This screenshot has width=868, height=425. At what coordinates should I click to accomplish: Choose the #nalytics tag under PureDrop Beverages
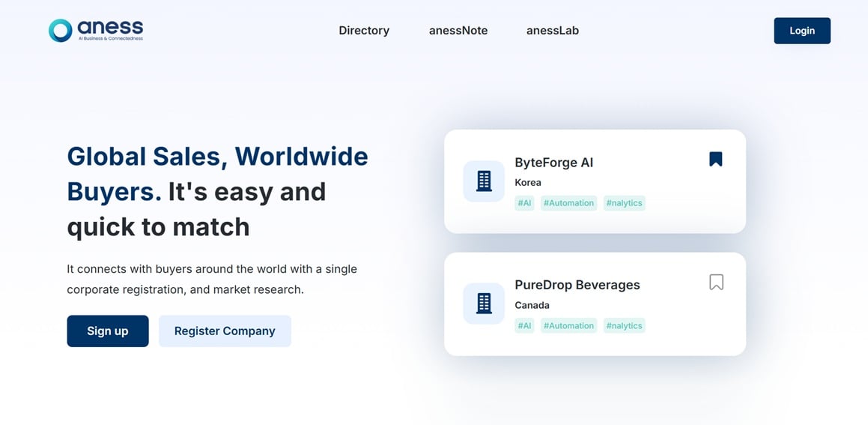point(624,326)
